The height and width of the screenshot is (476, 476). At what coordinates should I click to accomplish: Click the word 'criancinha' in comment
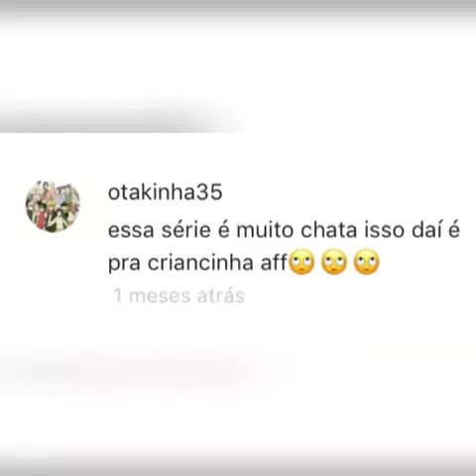(200, 263)
